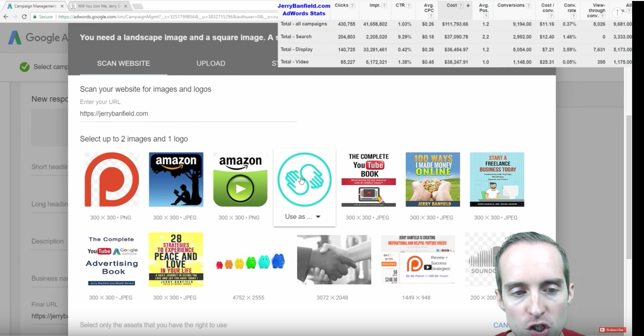Select Start a Freelance Business Today cover
The width and height of the screenshot is (644, 336).
click(x=497, y=179)
